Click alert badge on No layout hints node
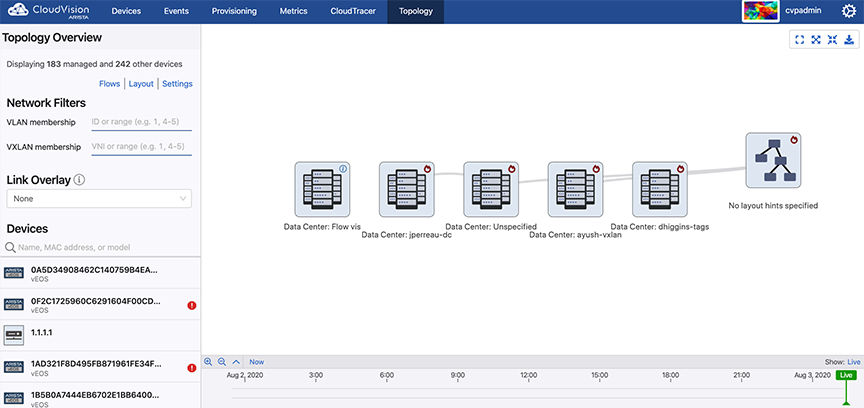 (x=793, y=140)
